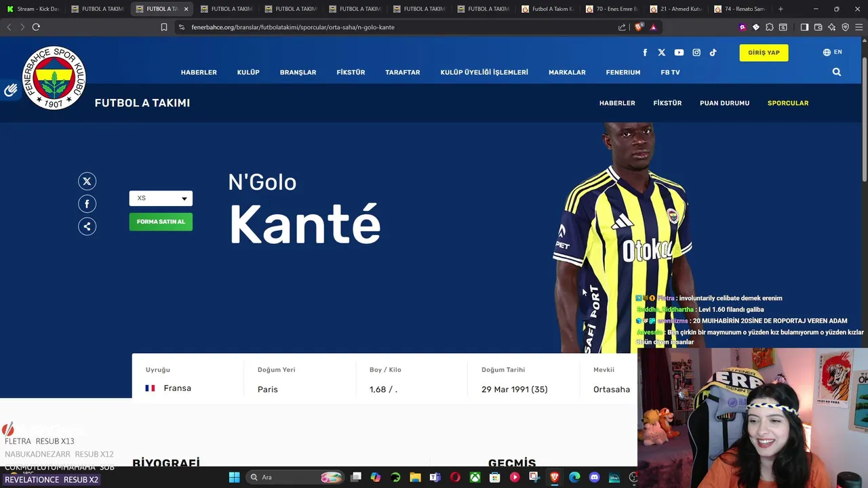Open Brave Rewards triangle icon
This screenshot has height=488, width=868.
click(x=653, y=27)
